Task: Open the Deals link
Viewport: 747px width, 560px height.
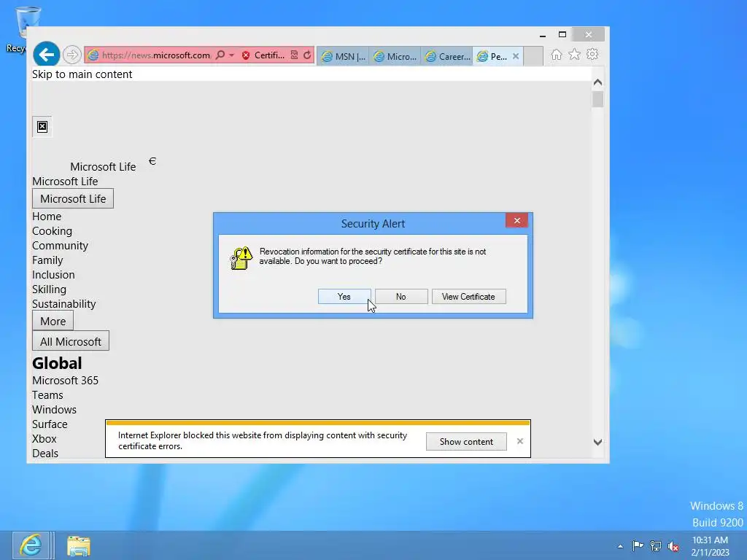Action: [x=44, y=454]
